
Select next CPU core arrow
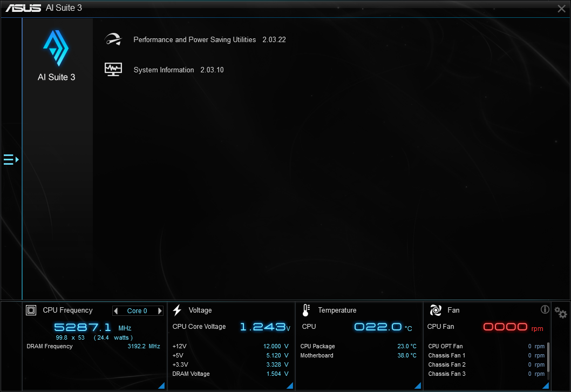[160, 311]
